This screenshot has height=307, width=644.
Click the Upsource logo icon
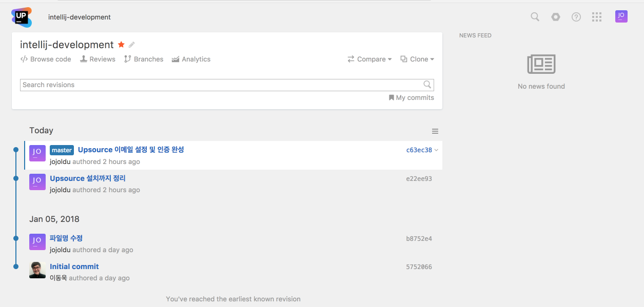click(22, 17)
